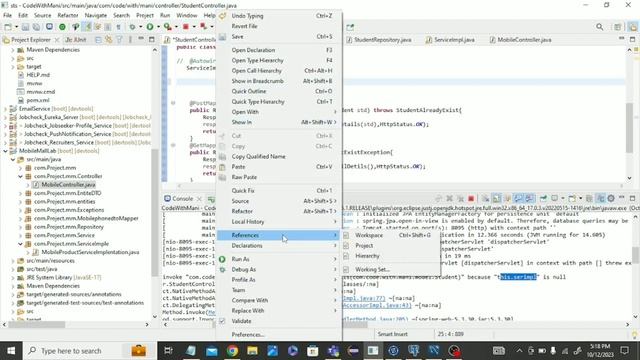Toggle Link with Editor in Project Explorer
This screenshot has width=640, height=360.
click(x=109, y=40)
